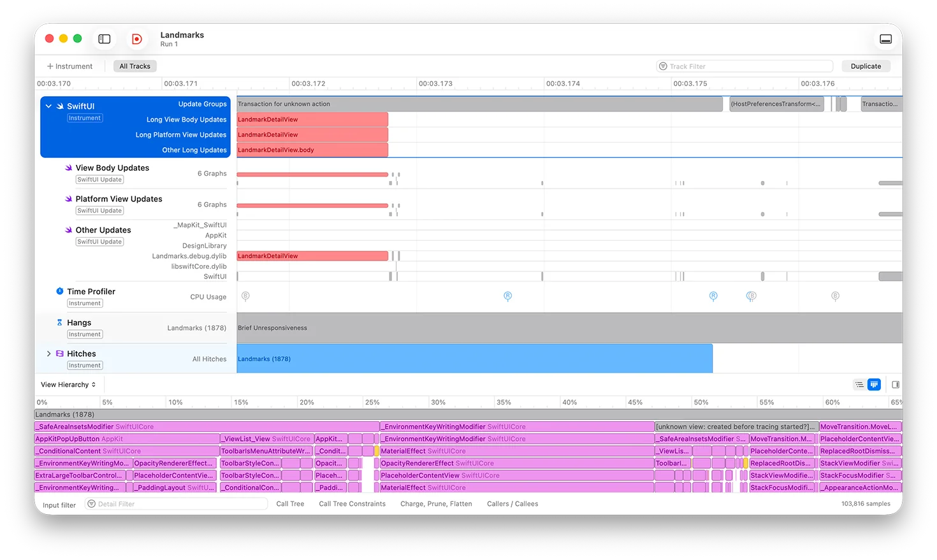Screen dimensions: 937x560
Task: Switch to flame graph view in the detail pane
Action: click(874, 385)
